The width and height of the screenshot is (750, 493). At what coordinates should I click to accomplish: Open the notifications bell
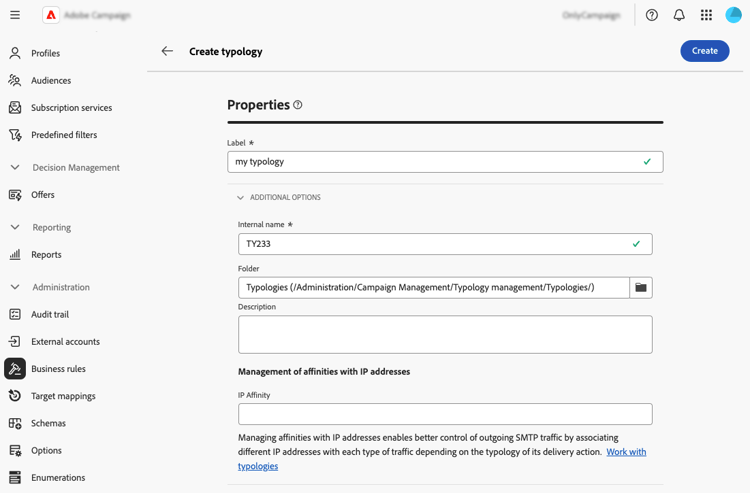click(x=679, y=15)
